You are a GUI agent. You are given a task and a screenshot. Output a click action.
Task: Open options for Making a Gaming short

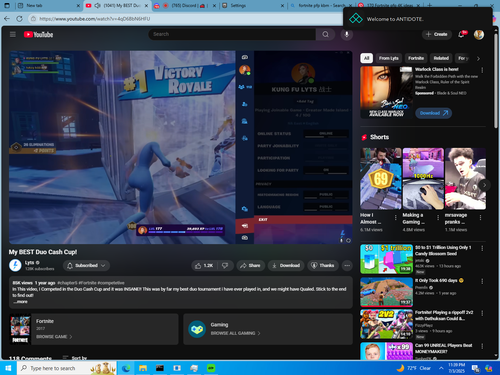pyautogui.click(x=438, y=217)
